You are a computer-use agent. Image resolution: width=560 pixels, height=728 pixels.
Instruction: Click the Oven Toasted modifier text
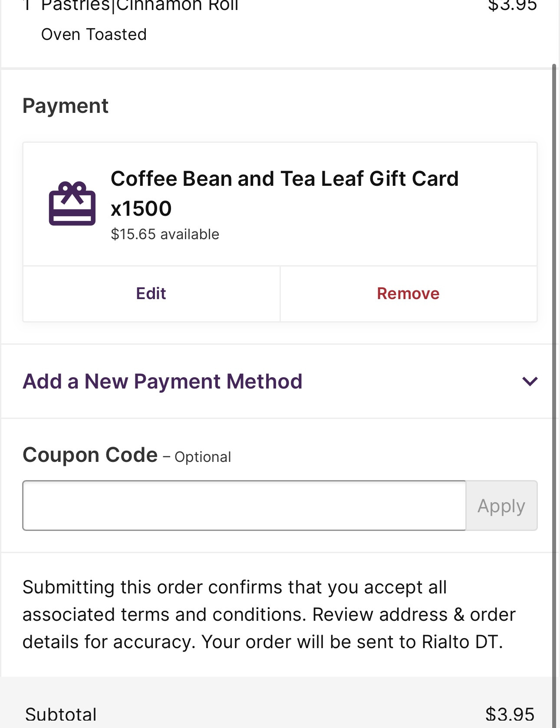point(94,35)
